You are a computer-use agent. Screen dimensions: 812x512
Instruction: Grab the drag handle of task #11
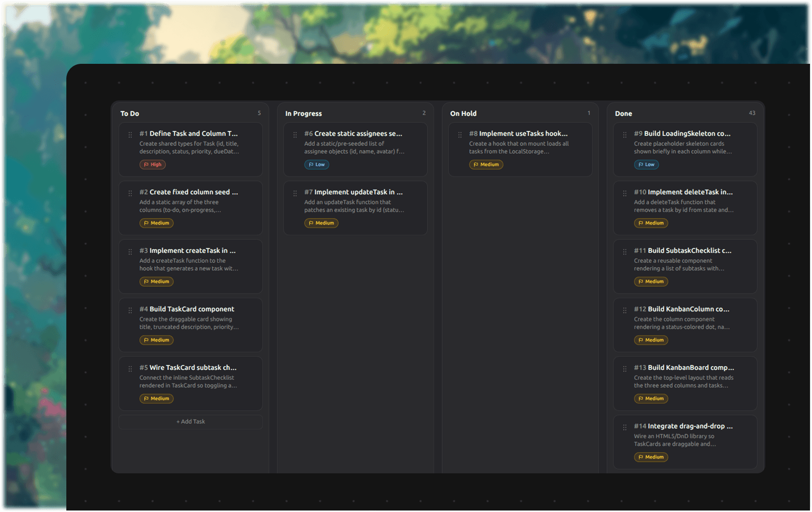point(625,252)
